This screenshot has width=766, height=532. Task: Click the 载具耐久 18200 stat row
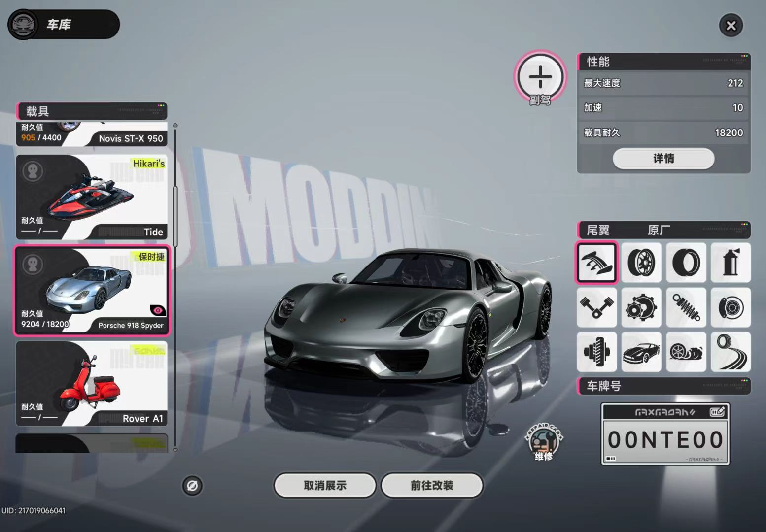click(663, 133)
